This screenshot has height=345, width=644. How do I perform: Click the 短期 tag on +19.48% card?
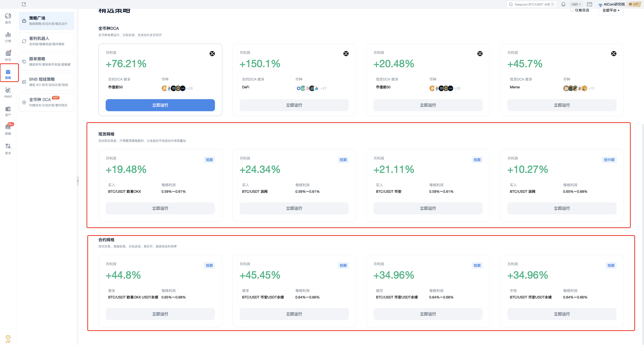click(x=209, y=160)
